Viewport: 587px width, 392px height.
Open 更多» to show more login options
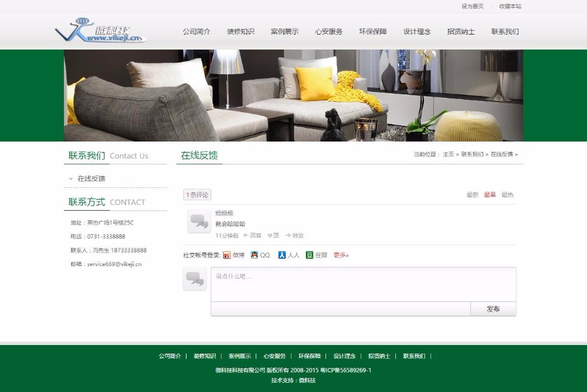(x=341, y=254)
